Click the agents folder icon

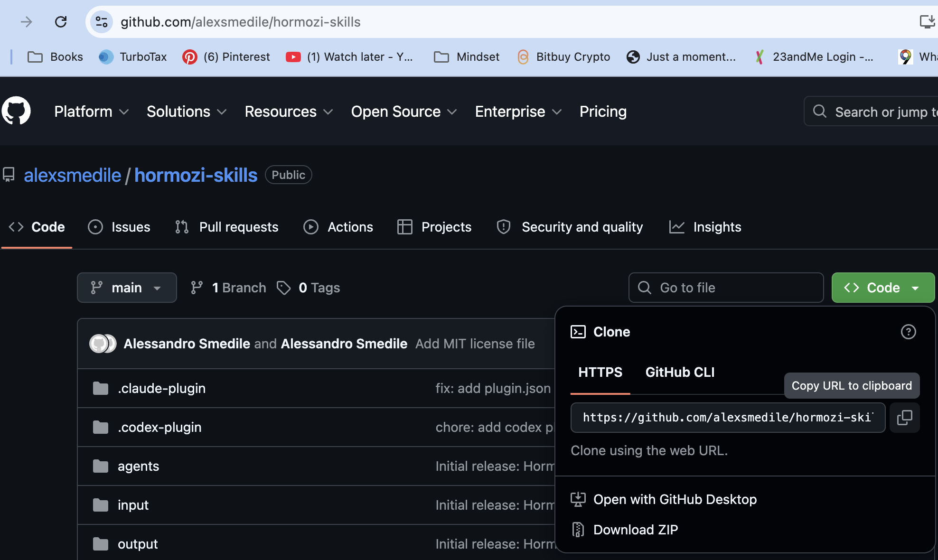101,467
